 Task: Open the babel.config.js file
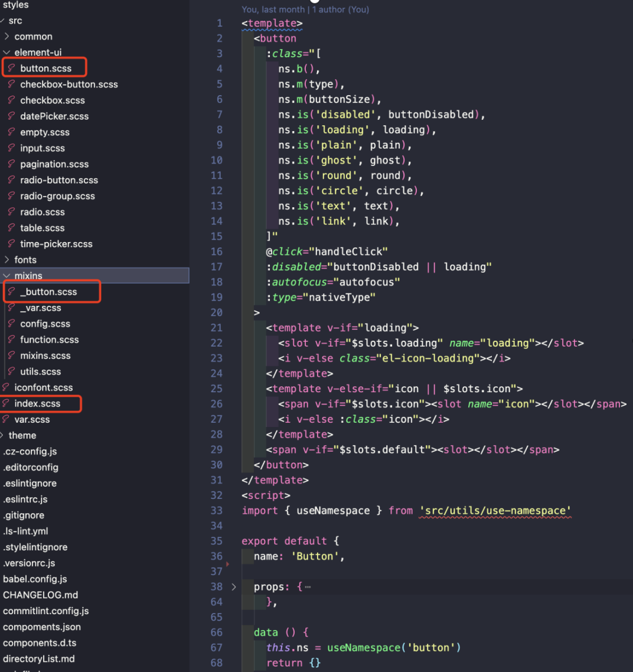point(35,579)
